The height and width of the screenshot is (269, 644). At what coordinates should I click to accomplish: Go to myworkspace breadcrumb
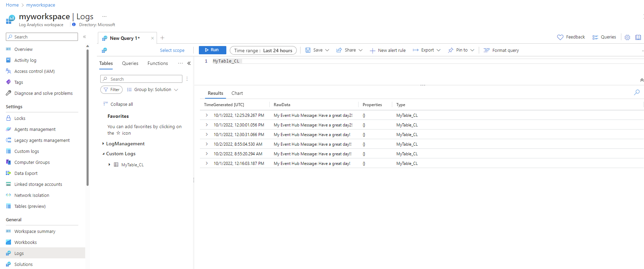pos(41,5)
